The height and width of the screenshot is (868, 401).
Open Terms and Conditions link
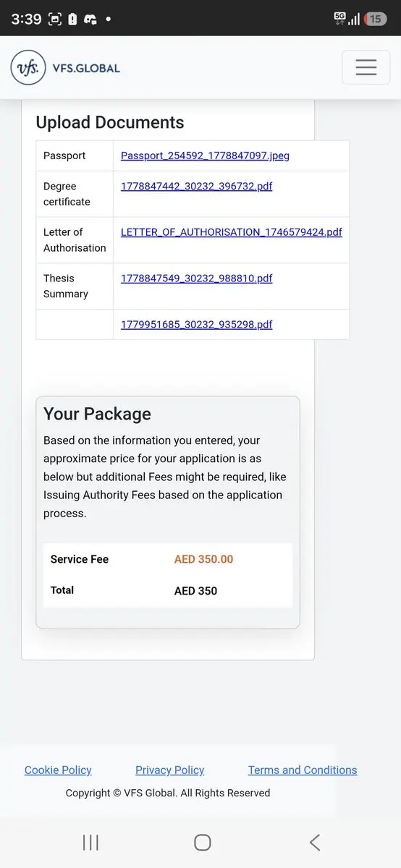pyautogui.click(x=303, y=770)
